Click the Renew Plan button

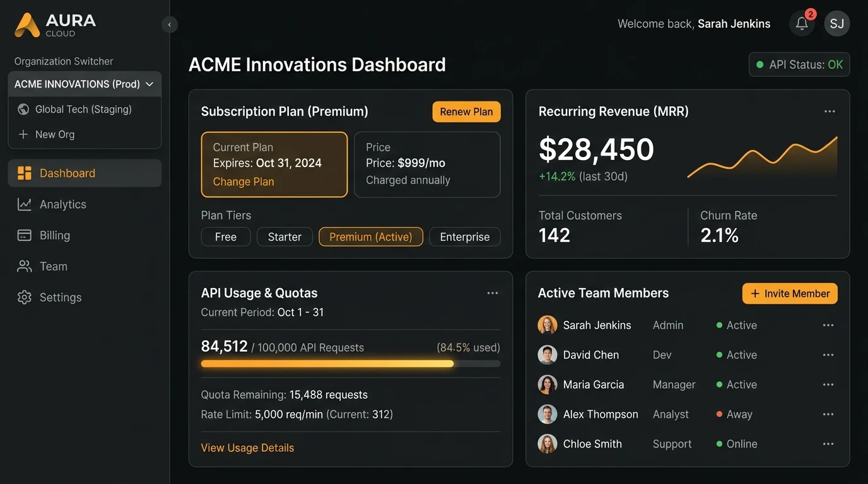click(x=466, y=112)
